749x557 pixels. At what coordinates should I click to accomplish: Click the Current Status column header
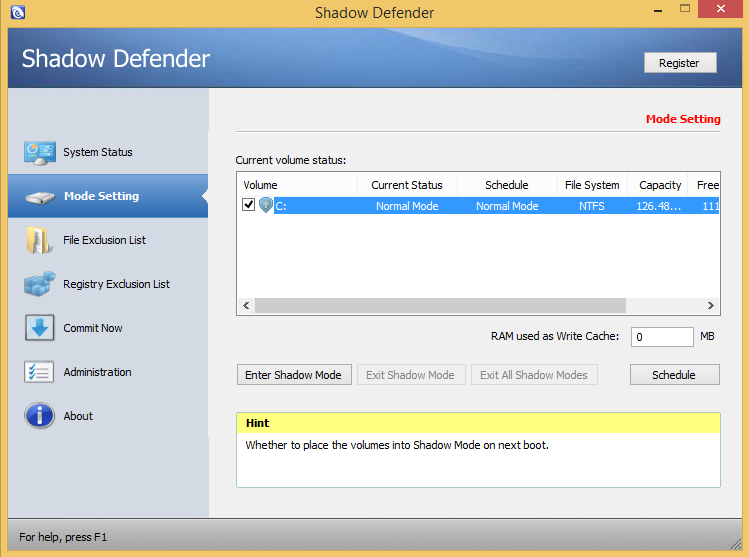click(407, 185)
